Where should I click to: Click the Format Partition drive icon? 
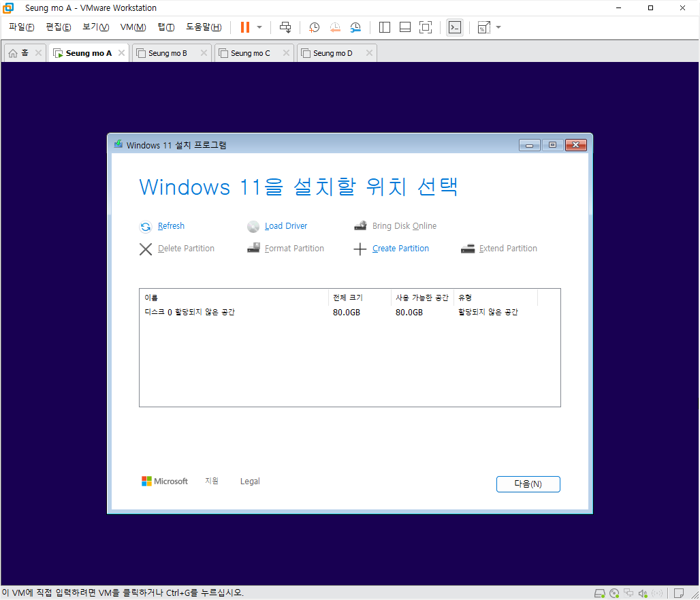[x=253, y=248]
